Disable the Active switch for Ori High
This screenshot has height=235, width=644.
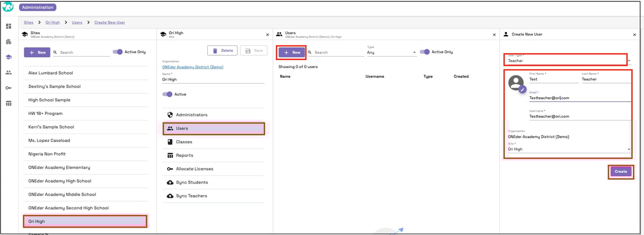[x=167, y=94]
